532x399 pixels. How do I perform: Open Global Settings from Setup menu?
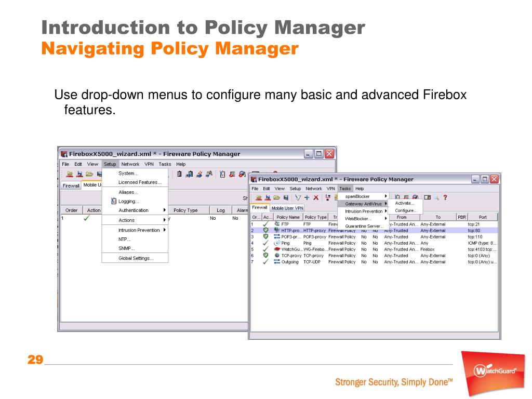136,258
